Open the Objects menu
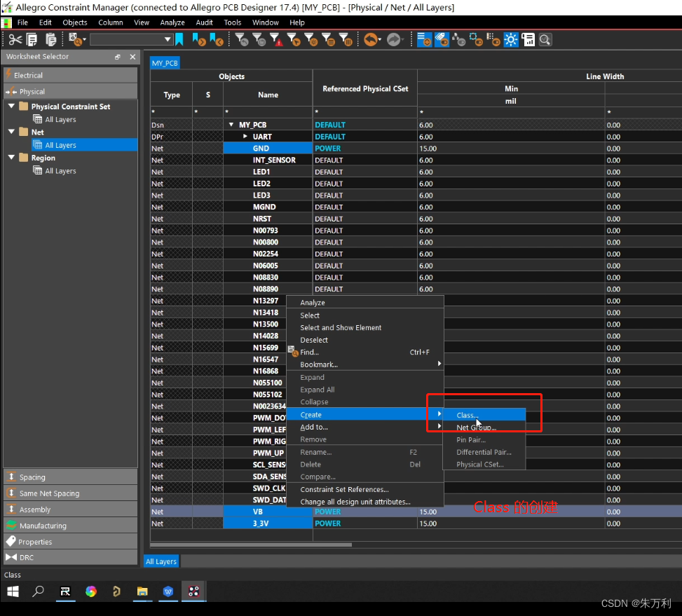 point(75,22)
